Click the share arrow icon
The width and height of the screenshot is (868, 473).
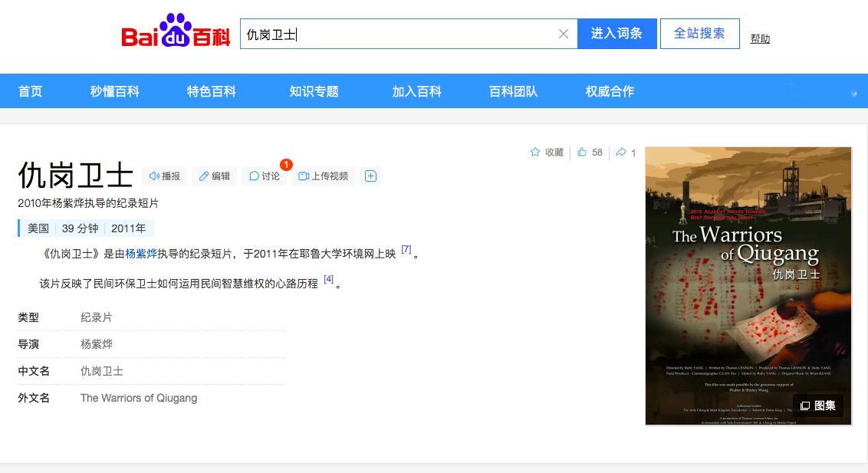pyautogui.click(x=621, y=152)
